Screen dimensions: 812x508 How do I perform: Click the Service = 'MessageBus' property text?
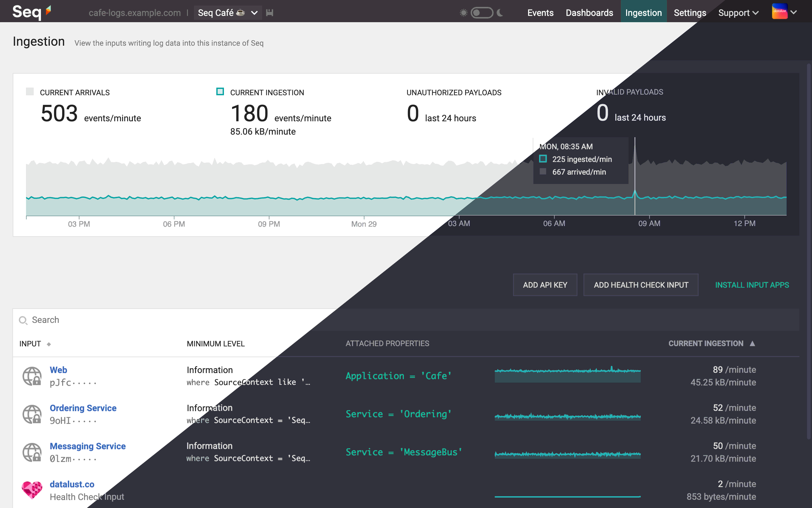404,452
